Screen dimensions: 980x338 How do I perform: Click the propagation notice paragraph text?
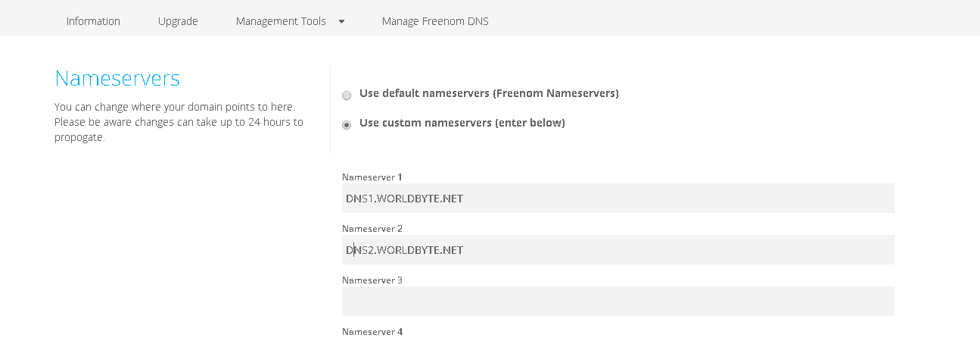179,122
